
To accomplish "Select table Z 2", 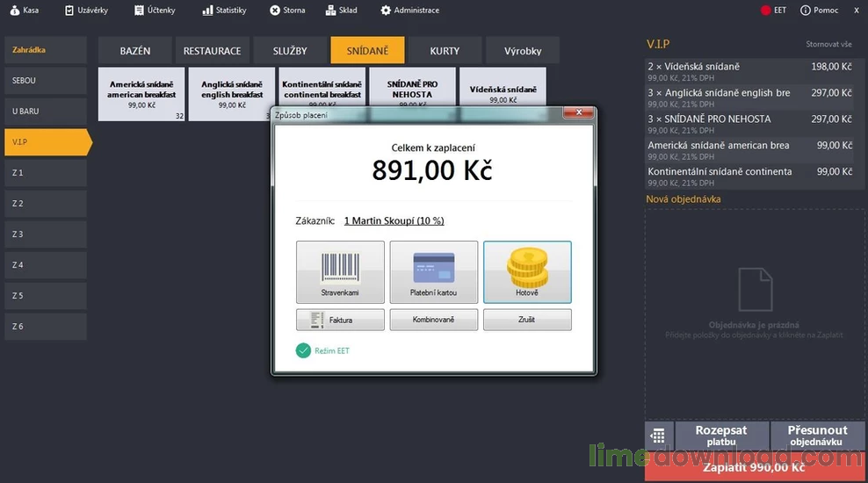I will coord(46,204).
